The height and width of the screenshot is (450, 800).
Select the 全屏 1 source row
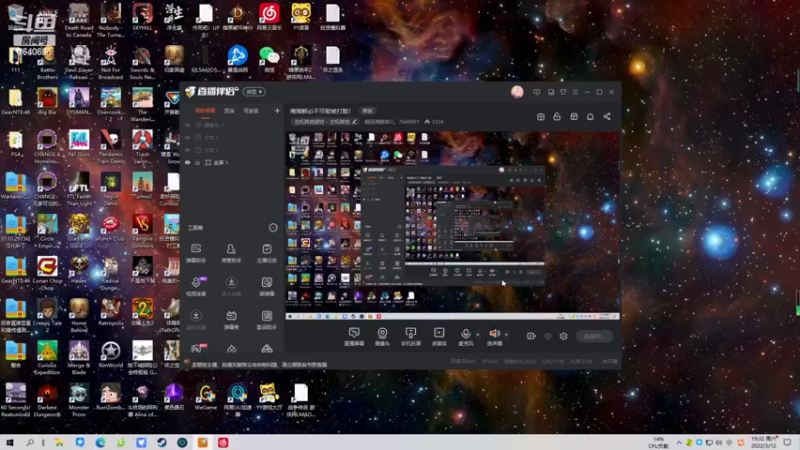232,162
